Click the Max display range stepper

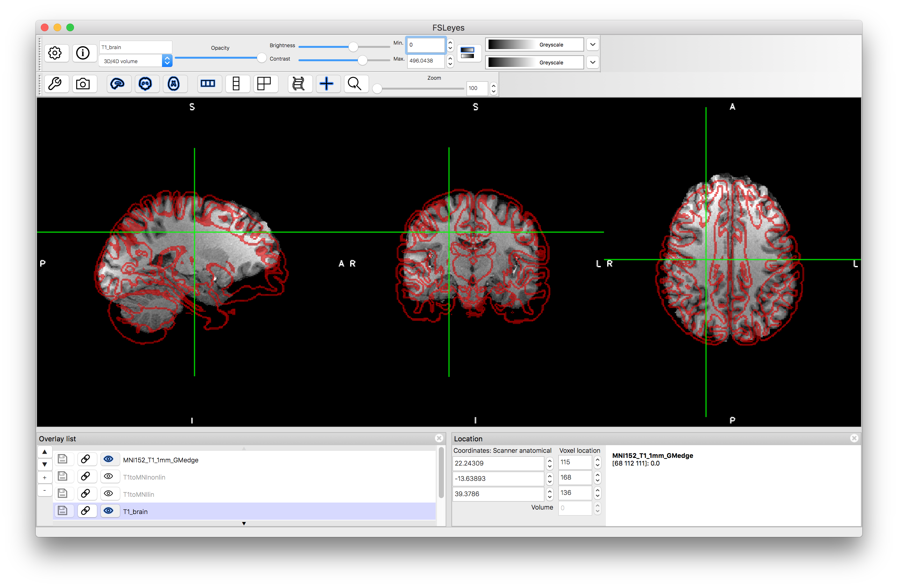pos(451,61)
